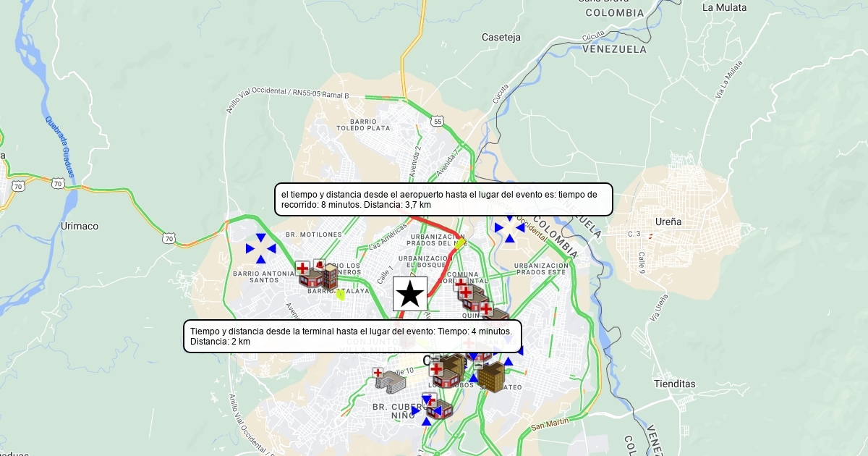
Task: Click the Vía Ureña road label
Action: [x=658, y=309]
